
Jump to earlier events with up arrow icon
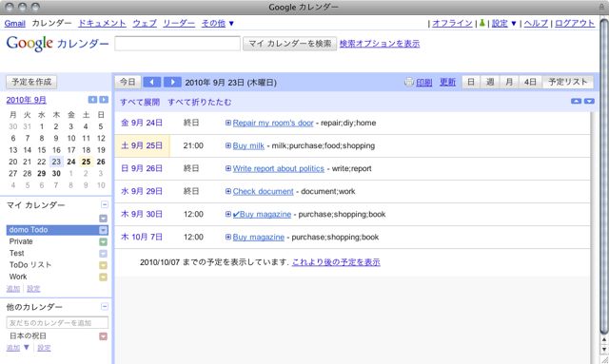576,102
